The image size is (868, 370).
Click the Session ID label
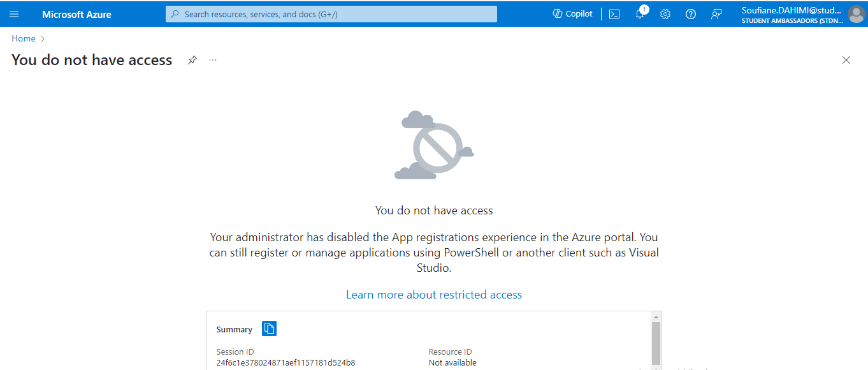coord(235,352)
